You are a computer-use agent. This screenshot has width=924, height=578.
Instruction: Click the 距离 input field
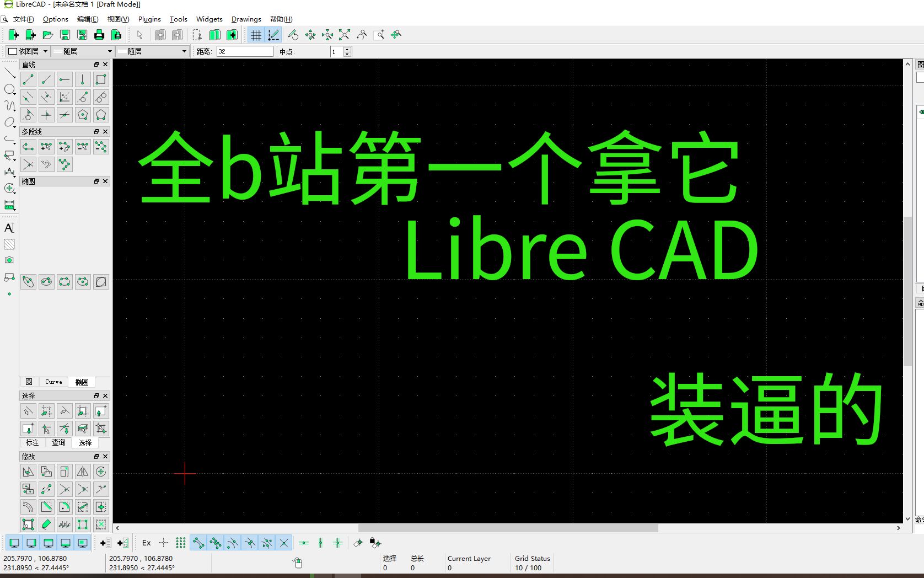point(245,51)
